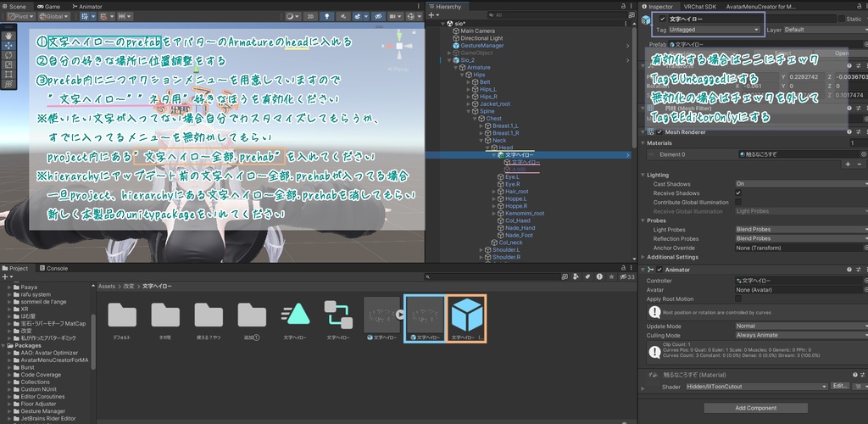Open Global handle rotation dropdown

(x=53, y=17)
